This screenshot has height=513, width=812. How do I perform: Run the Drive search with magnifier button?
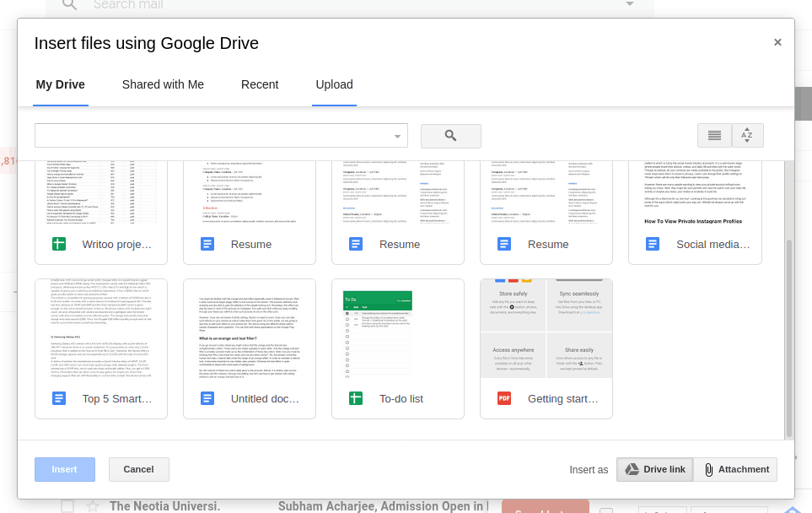pyautogui.click(x=450, y=136)
